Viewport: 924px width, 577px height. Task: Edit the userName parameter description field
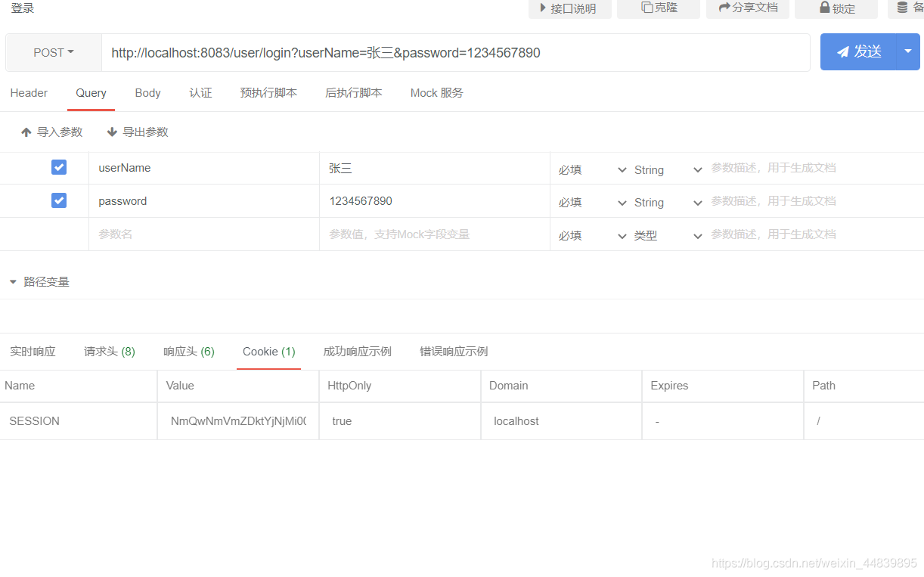point(815,168)
